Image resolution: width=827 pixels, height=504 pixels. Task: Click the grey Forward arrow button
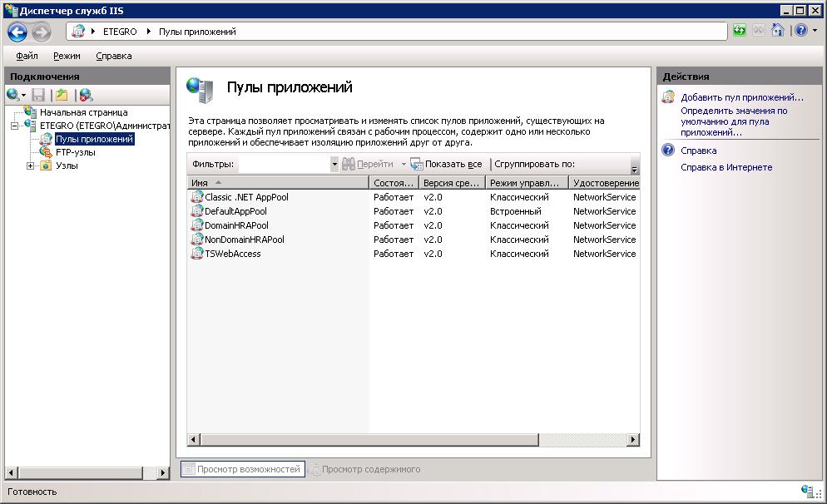pos(42,32)
